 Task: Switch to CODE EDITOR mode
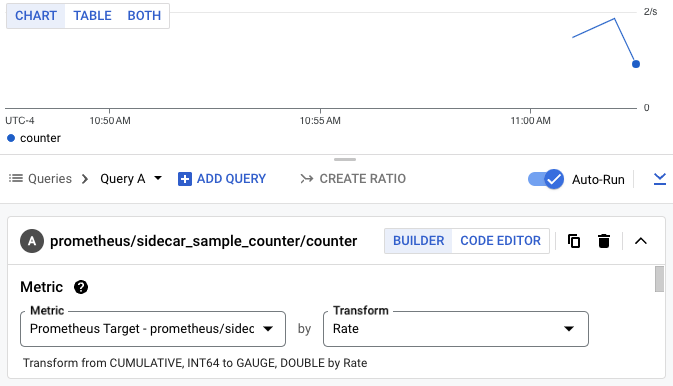pos(500,241)
